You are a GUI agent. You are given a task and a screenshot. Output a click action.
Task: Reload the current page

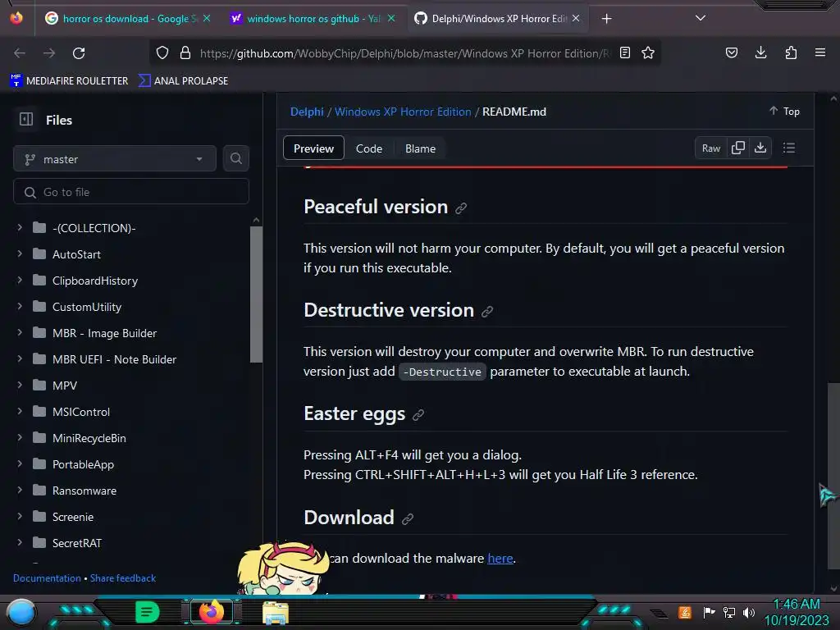79,53
